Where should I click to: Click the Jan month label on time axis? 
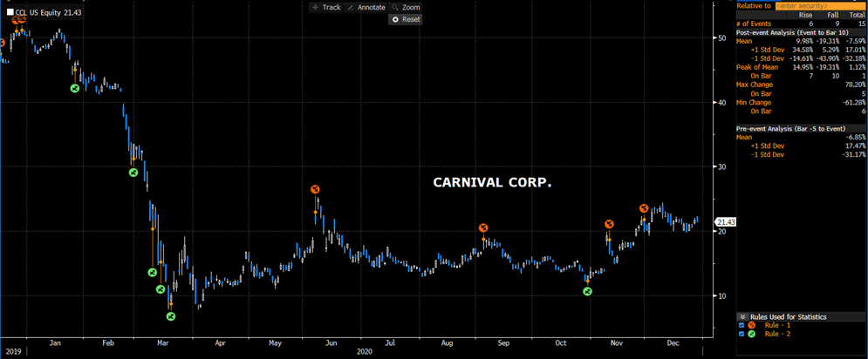tap(55, 343)
